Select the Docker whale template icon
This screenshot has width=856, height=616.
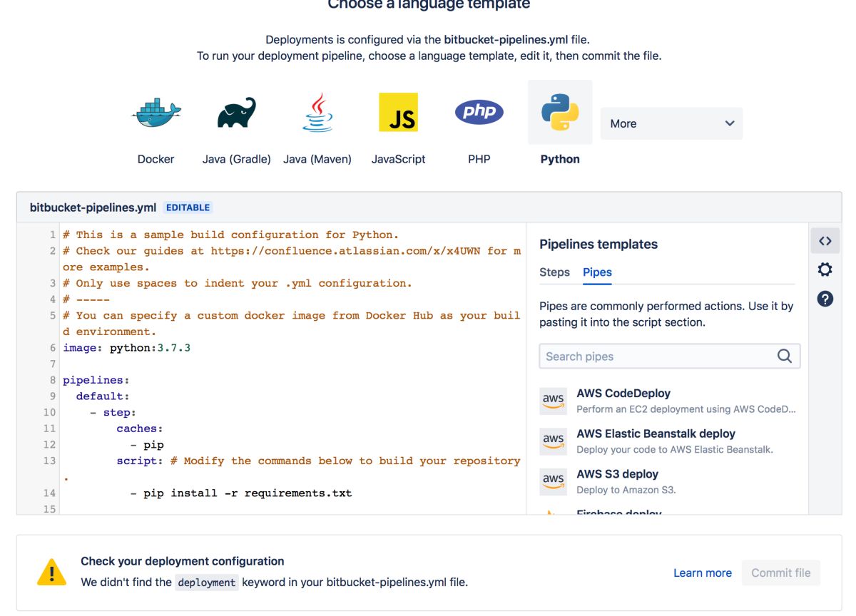[156, 113]
